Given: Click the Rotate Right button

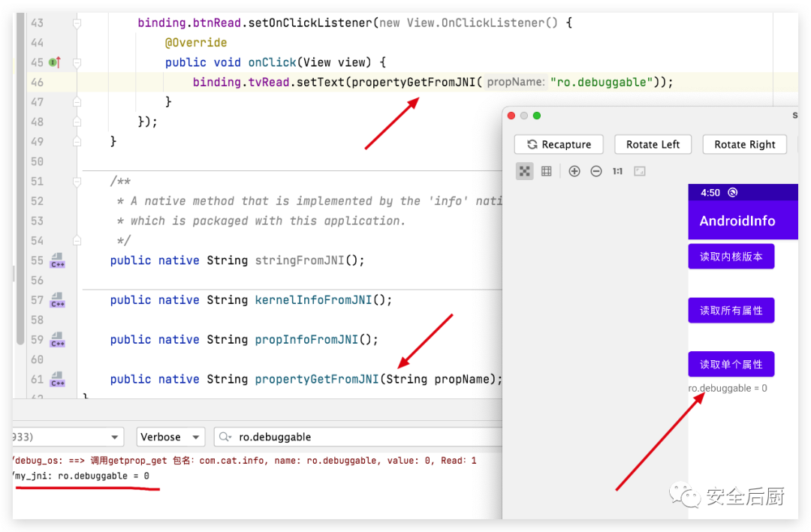Looking at the screenshot, I should tap(744, 144).
